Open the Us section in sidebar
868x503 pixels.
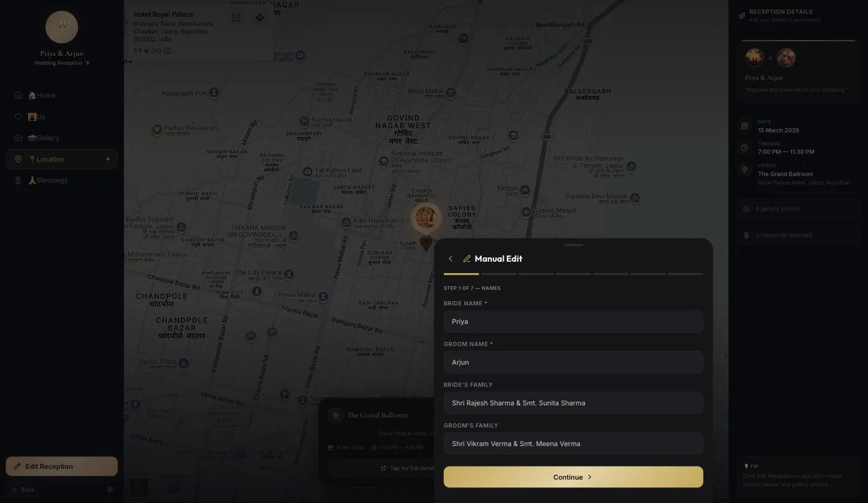pyautogui.click(x=62, y=117)
